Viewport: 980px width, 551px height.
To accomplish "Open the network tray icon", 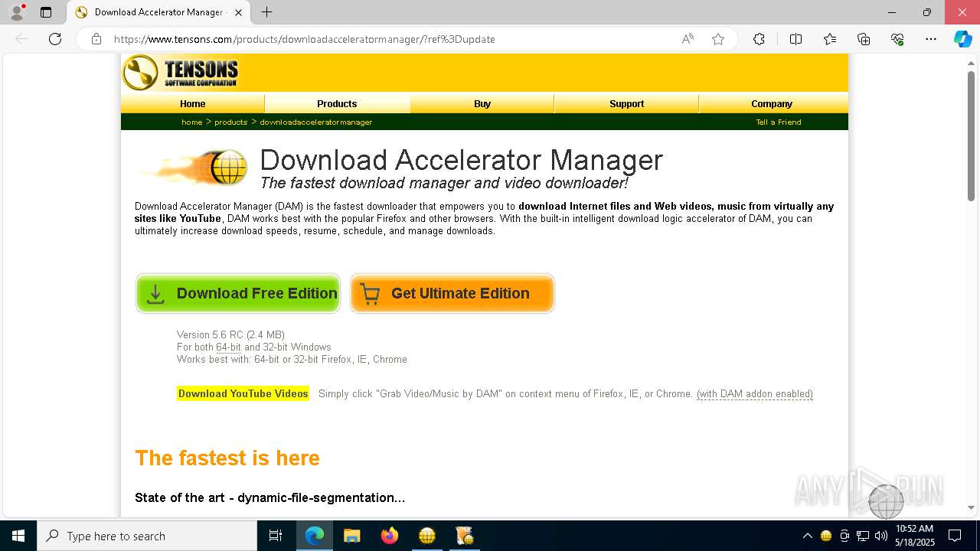I will pos(863,536).
